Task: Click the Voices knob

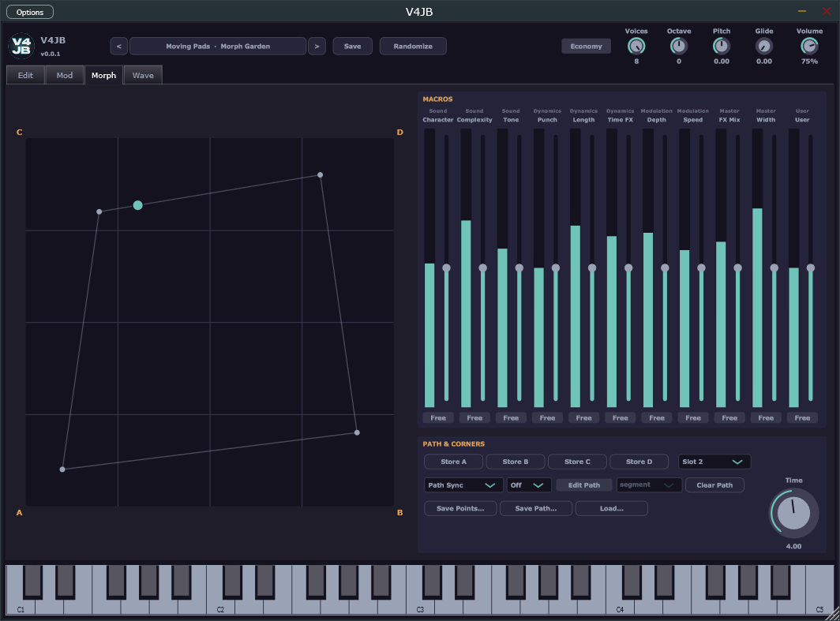Action: (x=636, y=47)
